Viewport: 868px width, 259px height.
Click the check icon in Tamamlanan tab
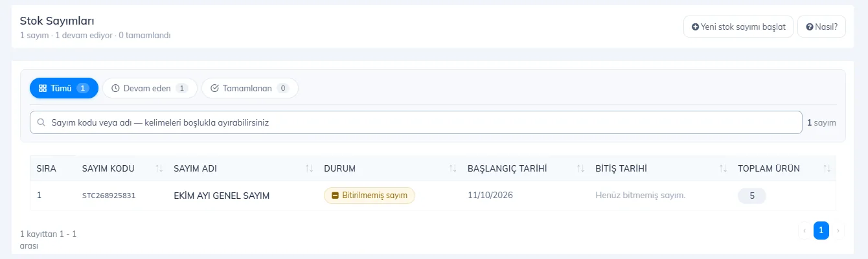[x=215, y=88]
